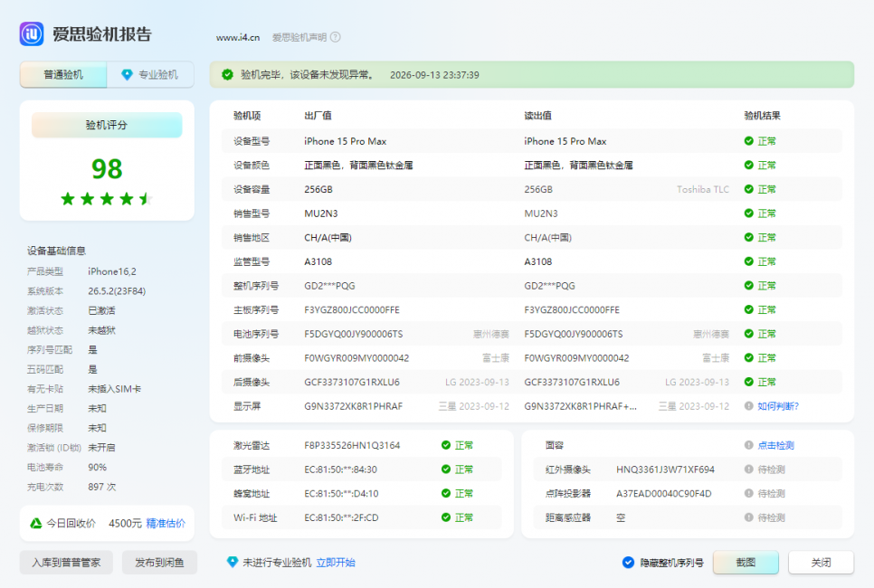Click the green checkmark in the 验机完毕 banner
Image resolution: width=874 pixels, height=588 pixels.
tap(227, 75)
